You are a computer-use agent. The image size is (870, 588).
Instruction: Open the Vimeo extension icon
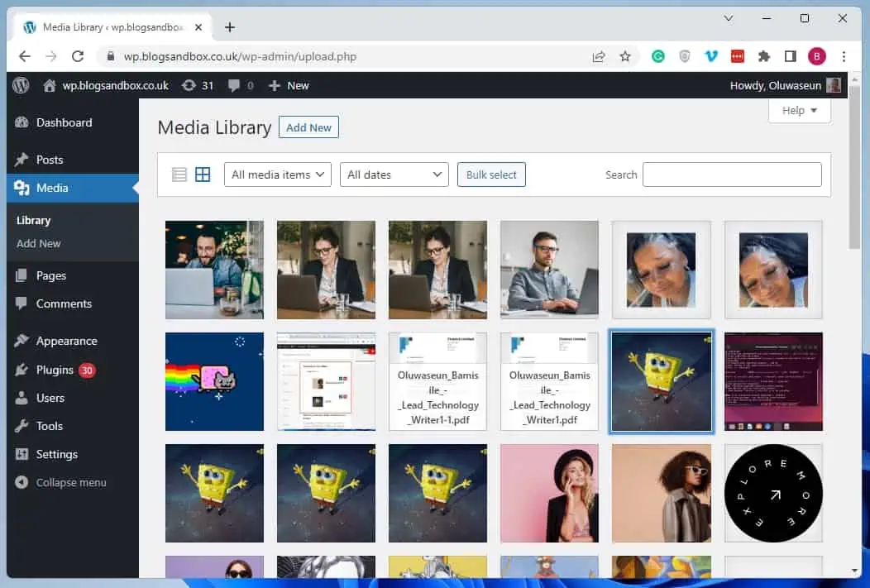pyautogui.click(x=710, y=56)
